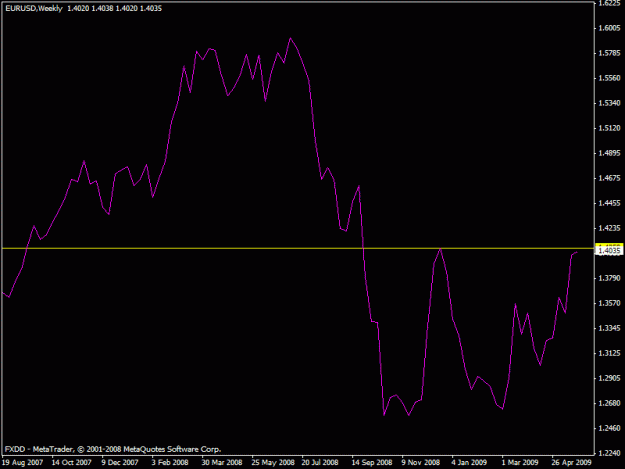This screenshot has height=469, width=625.
Task: Click the 1.4035 current price label
Action: pyautogui.click(x=609, y=251)
